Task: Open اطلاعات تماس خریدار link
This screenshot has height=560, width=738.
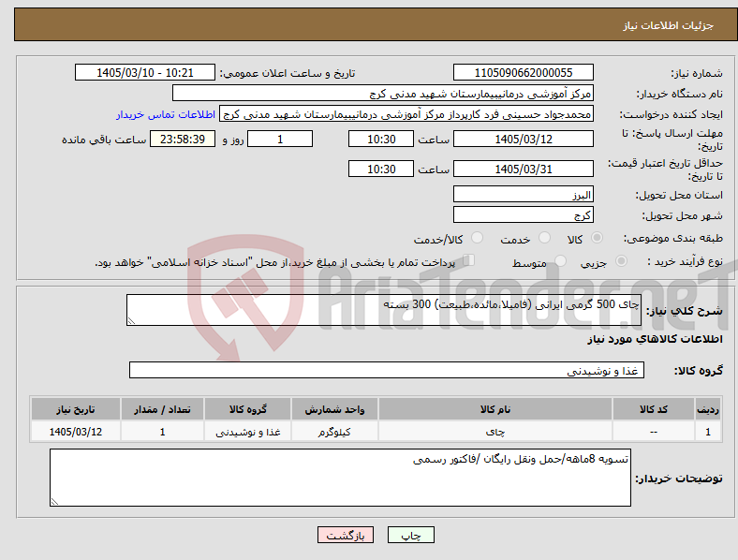Action: coord(166,114)
